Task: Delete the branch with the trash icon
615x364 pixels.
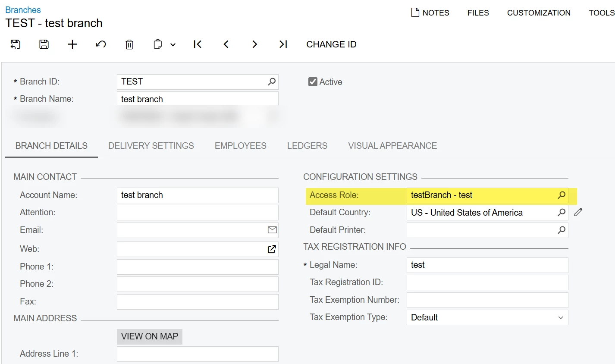Action: [x=129, y=44]
